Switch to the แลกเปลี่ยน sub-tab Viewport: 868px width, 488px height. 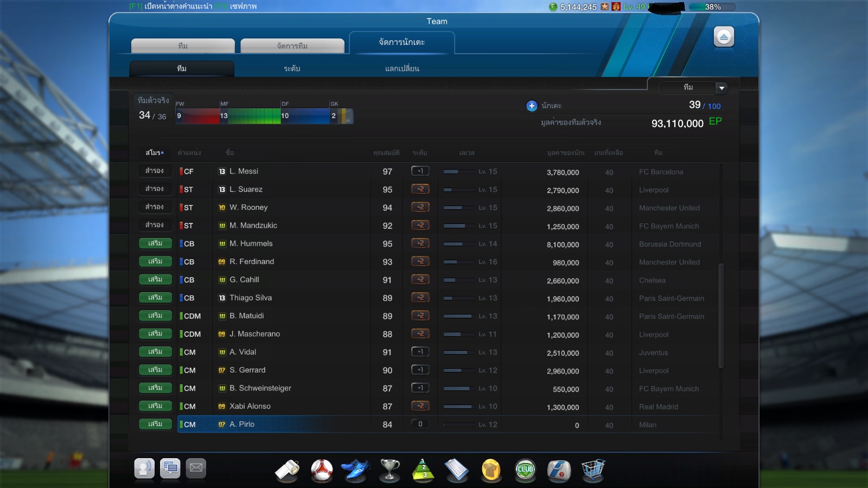[x=402, y=69]
